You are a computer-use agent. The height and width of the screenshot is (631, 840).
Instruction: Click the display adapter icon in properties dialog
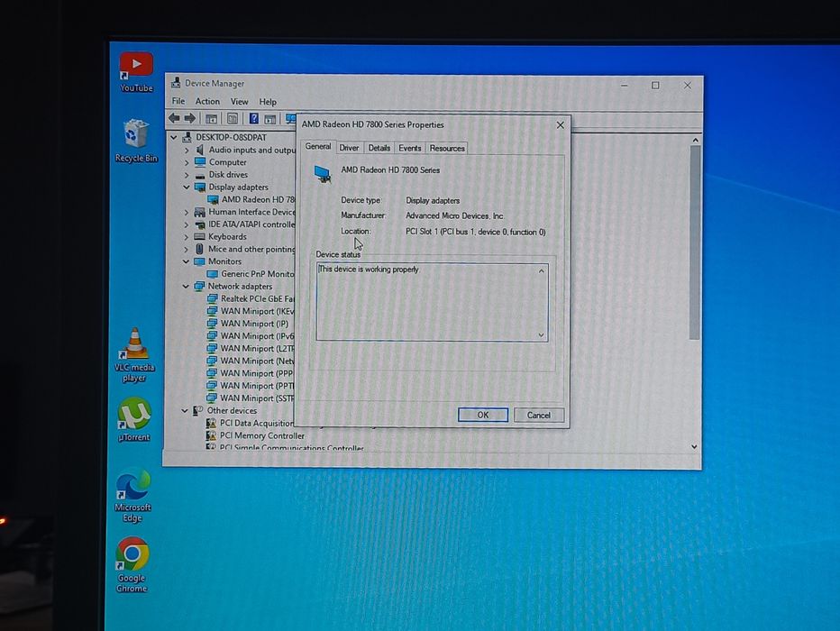coord(323,174)
